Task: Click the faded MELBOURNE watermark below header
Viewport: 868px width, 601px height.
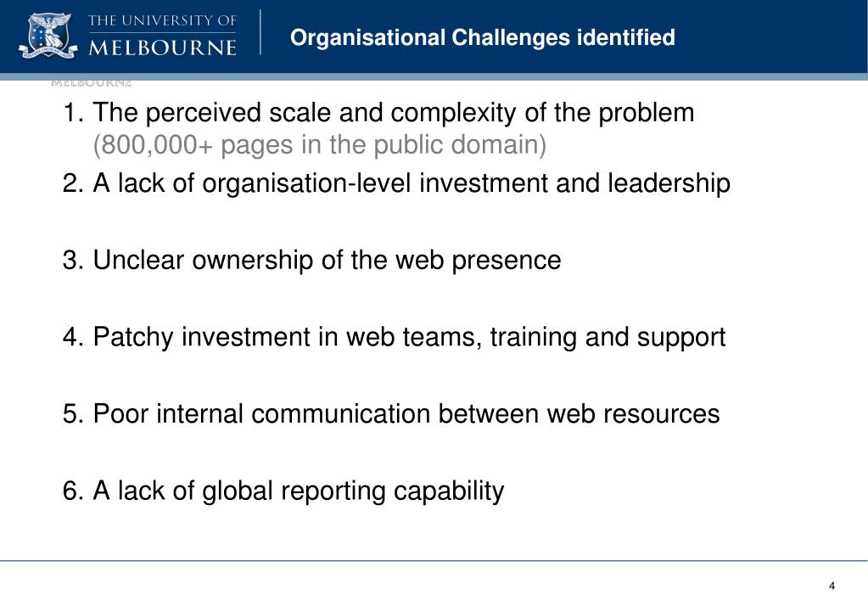Action: click(92, 83)
